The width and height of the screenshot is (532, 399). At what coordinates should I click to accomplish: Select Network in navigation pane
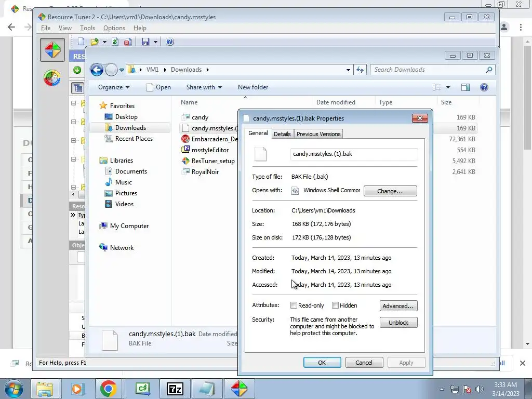click(x=122, y=248)
